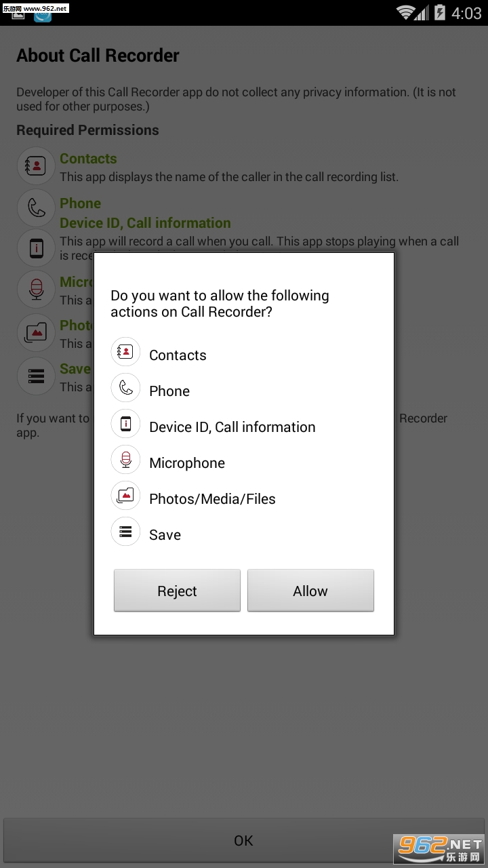Tap the background Device ID permission icon
The image size is (488, 868).
[x=35, y=248]
